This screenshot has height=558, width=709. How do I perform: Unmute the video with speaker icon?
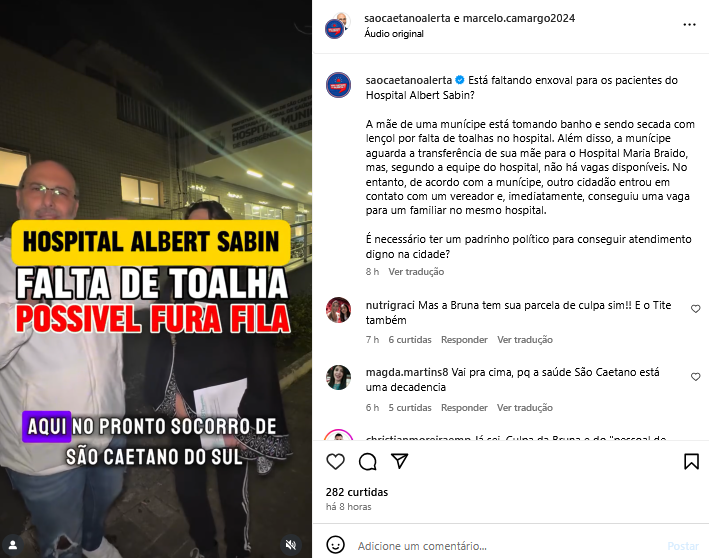291,544
